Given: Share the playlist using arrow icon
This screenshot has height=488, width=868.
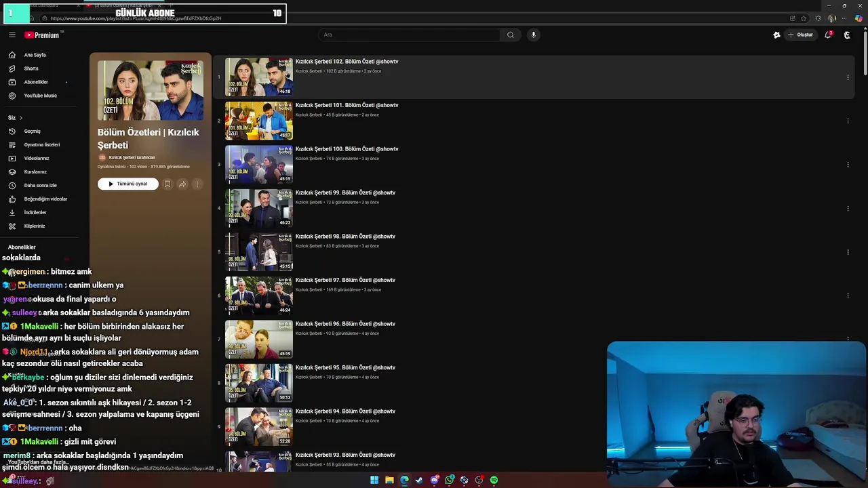Looking at the screenshot, I should pos(182,184).
